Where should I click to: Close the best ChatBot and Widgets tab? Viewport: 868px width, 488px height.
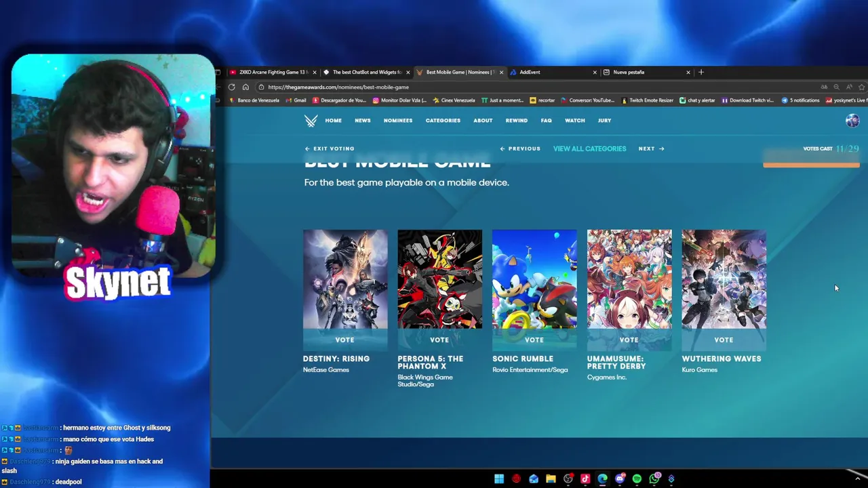click(x=408, y=72)
